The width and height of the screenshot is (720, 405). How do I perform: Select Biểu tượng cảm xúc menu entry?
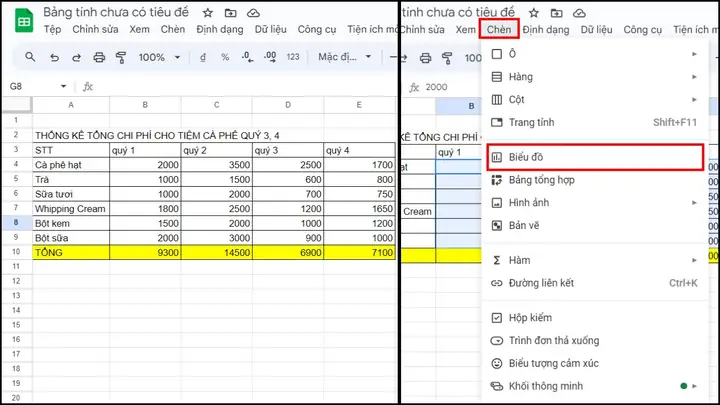(x=595, y=364)
